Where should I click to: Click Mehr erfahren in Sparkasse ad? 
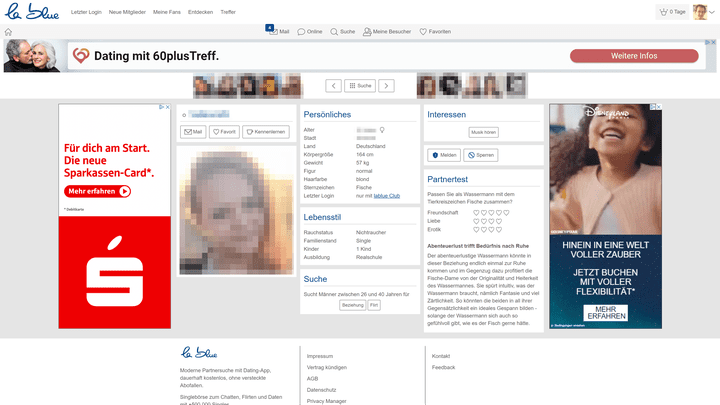coord(97,191)
